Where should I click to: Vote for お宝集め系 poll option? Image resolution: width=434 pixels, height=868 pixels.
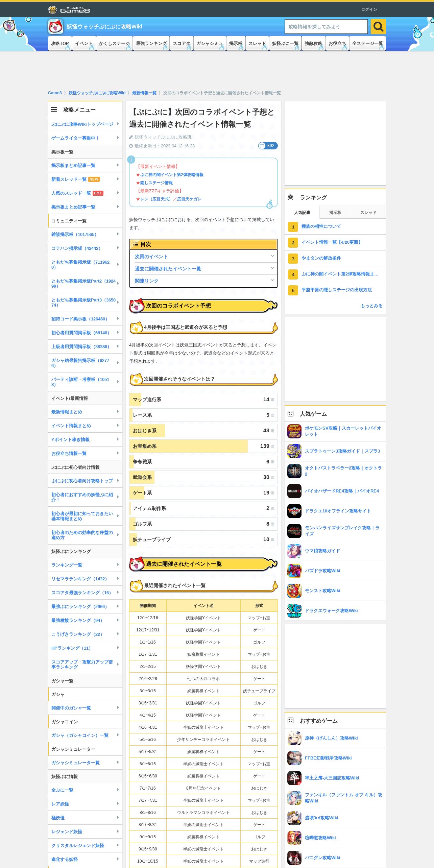point(203,446)
